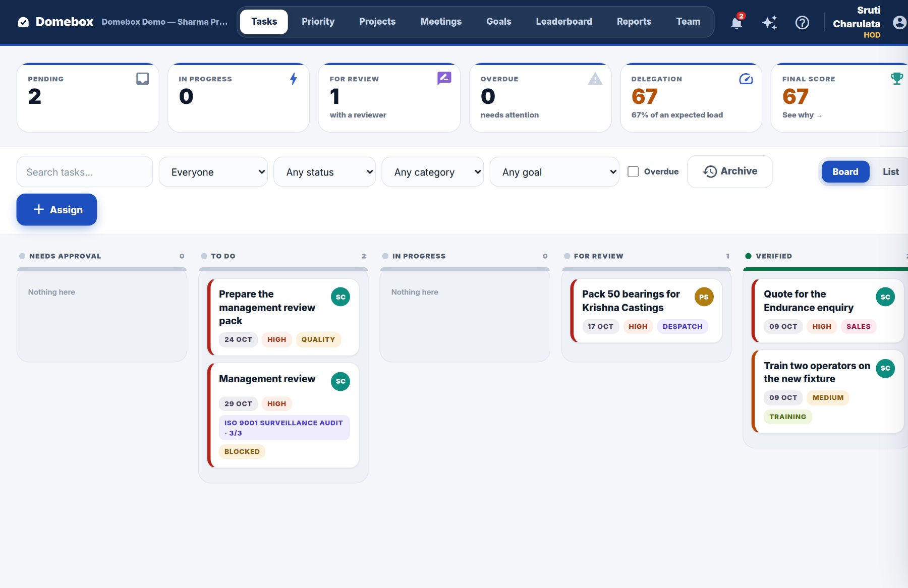Image resolution: width=908 pixels, height=588 pixels.
Task: Open the help question mark icon
Action: [802, 22]
